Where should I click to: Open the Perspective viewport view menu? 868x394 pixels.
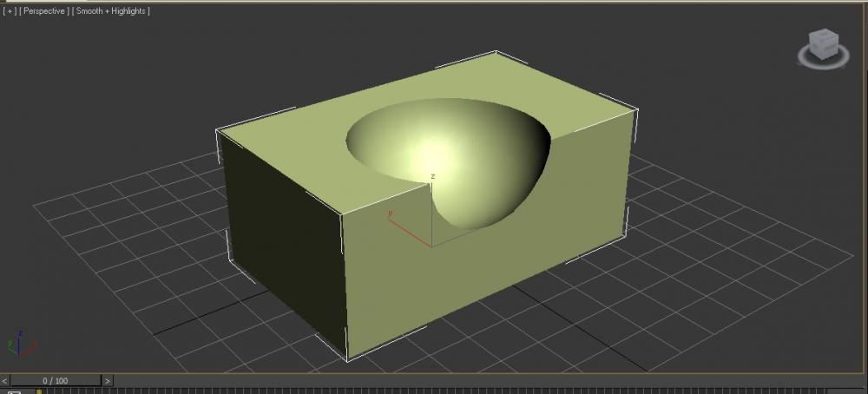[x=45, y=11]
